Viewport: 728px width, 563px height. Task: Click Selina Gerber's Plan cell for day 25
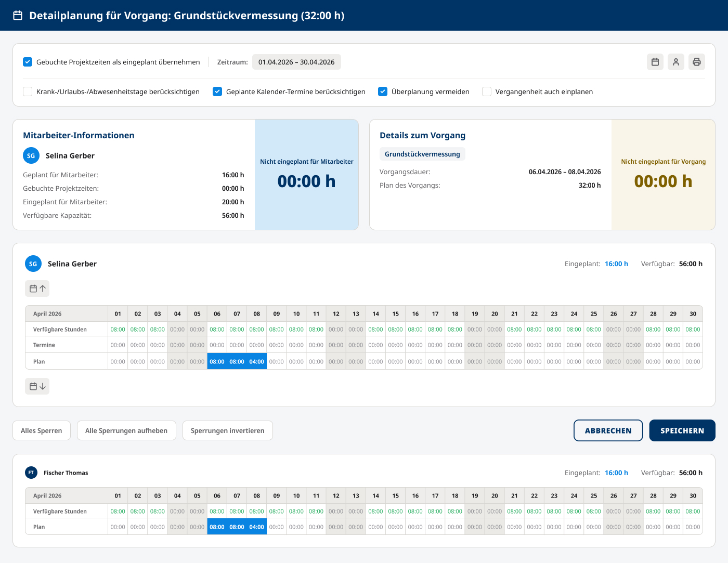point(594,361)
